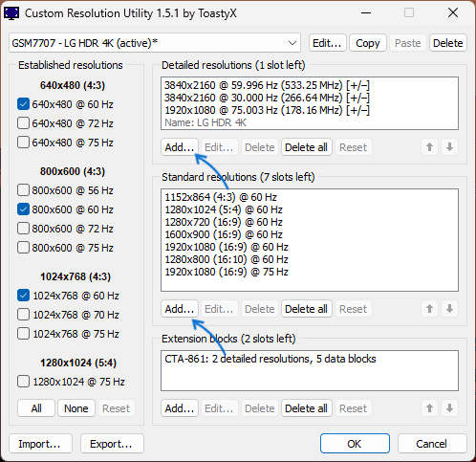Click move-up arrow in Detailed resolutions

(x=429, y=147)
